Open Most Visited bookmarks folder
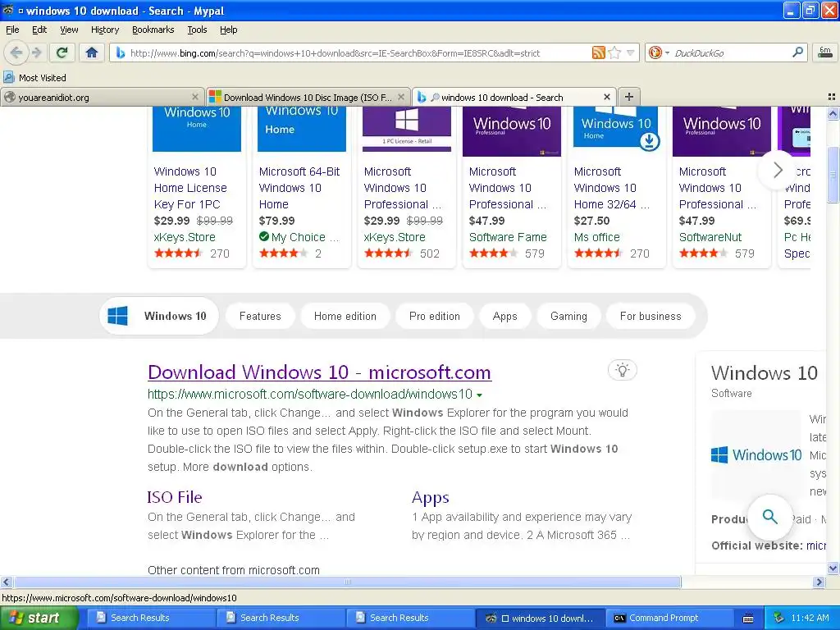 [x=35, y=78]
